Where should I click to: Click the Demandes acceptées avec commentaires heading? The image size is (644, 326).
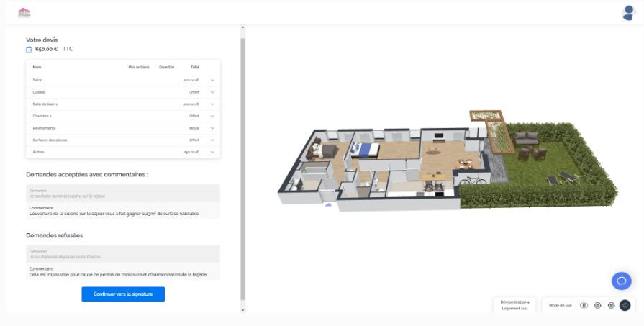click(86, 174)
